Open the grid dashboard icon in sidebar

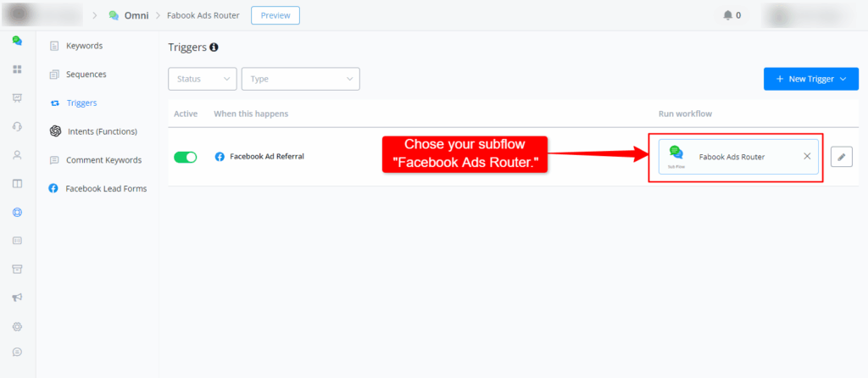coord(17,69)
